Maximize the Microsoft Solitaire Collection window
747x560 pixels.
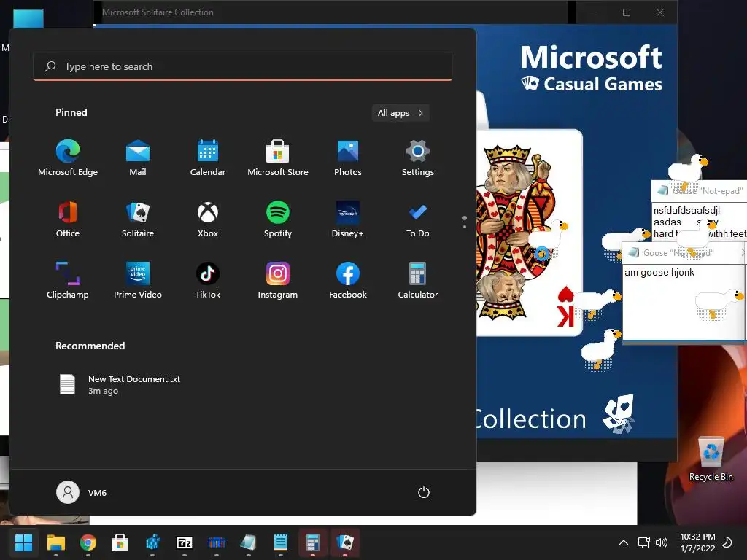[x=627, y=12]
